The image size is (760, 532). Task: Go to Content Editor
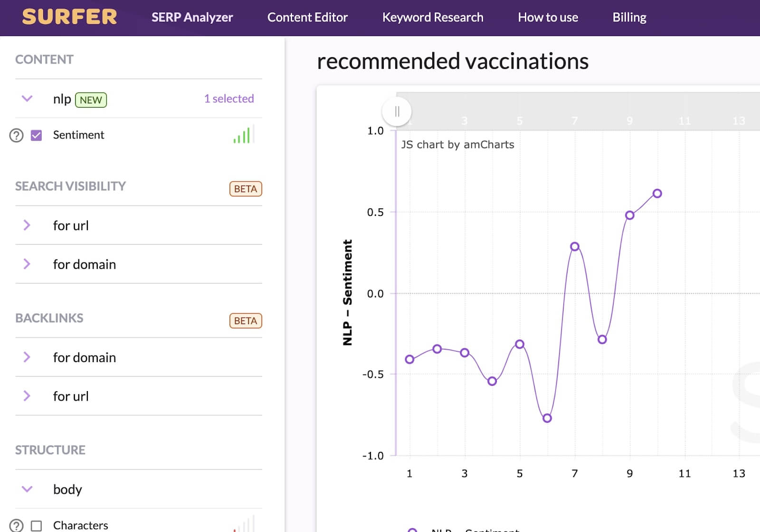pos(307,18)
